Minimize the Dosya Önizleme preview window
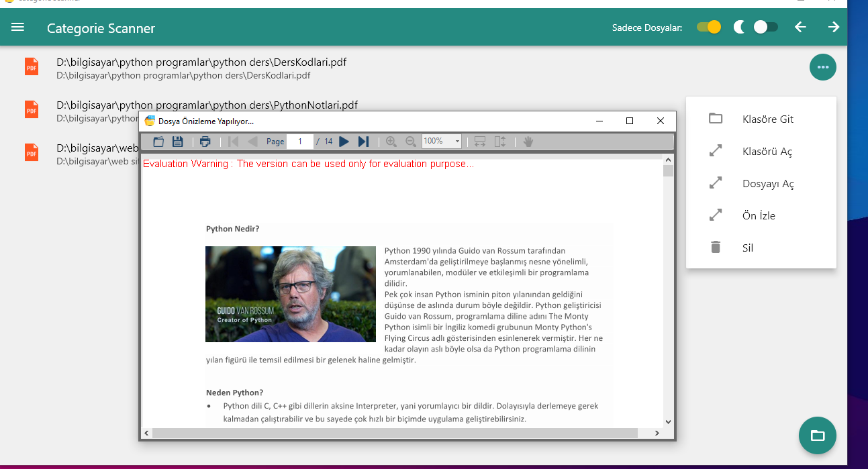Image resolution: width=868 pixels, height=469 pixels. 599,121
